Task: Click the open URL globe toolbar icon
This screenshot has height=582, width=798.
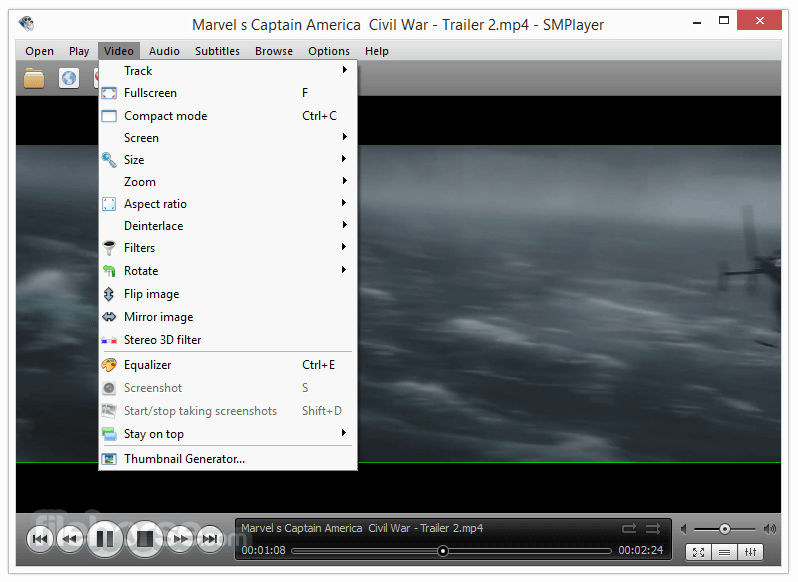Action: (69, 78)
